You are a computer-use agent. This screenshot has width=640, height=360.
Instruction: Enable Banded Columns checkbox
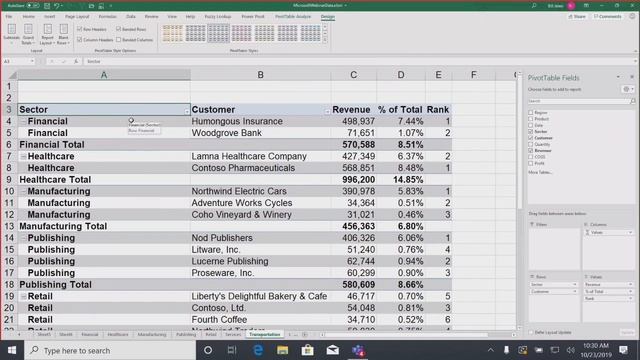[119, 40]
